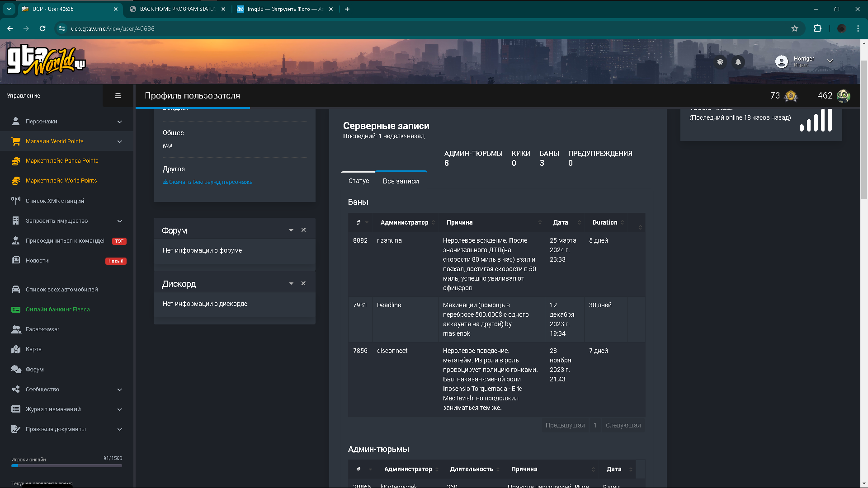This screenshot has width=868, height=488.
Task: Click the car icon for vehicle list
Action: pos(16,289)
